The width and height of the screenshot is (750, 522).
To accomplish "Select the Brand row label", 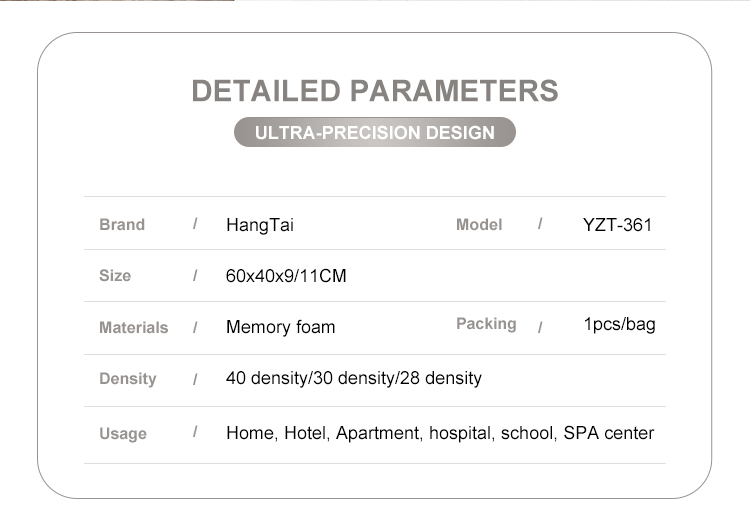I will (122, 224).
